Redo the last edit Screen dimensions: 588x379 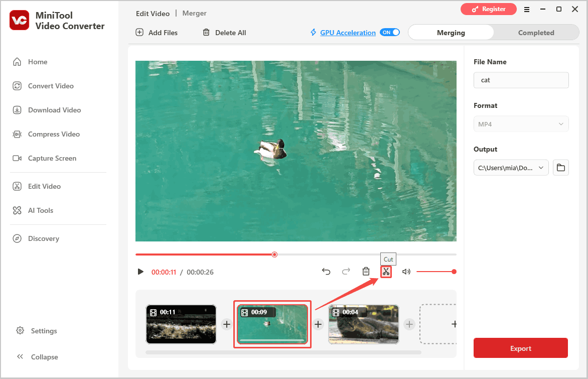pos(346,271)
